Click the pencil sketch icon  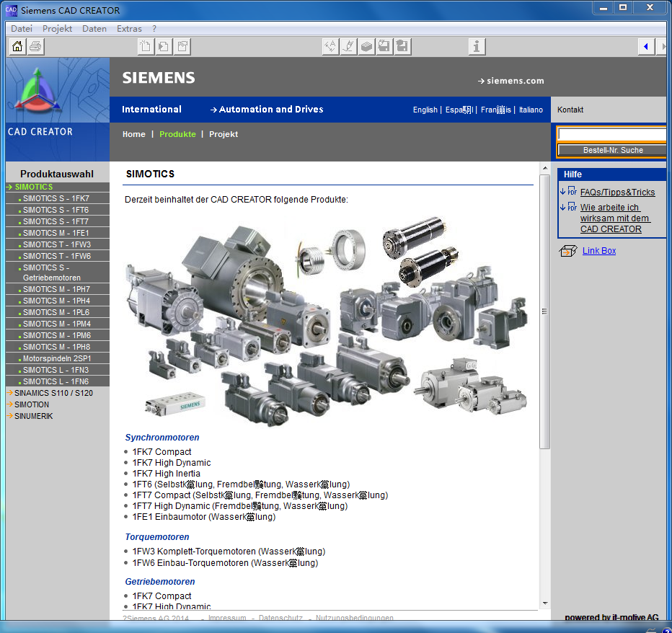tap(348, 46)
